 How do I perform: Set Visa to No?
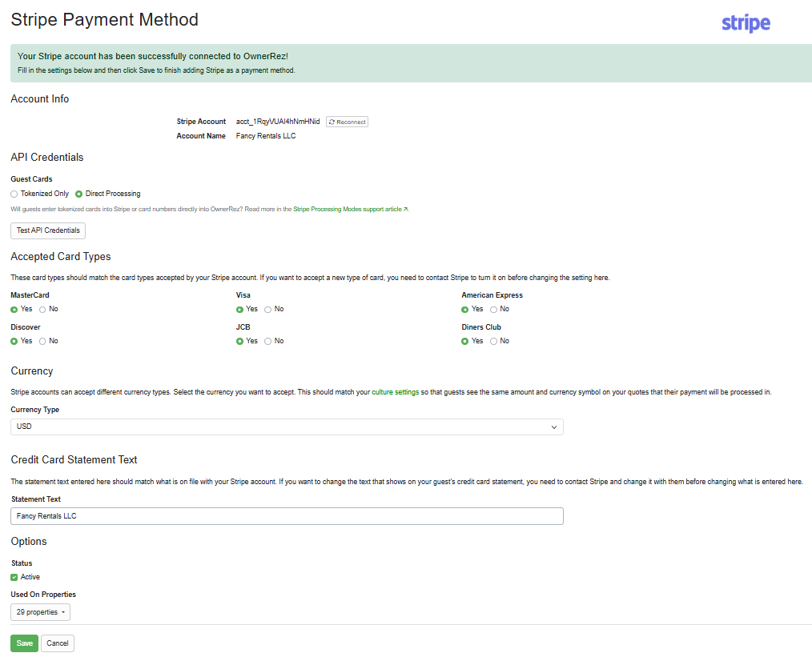tap(267, 310)
